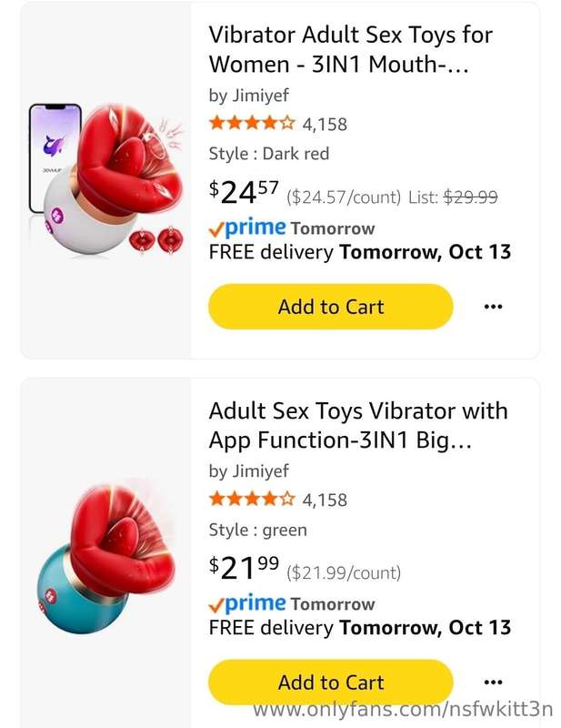Tap the $21.99 price

point(244,567)
